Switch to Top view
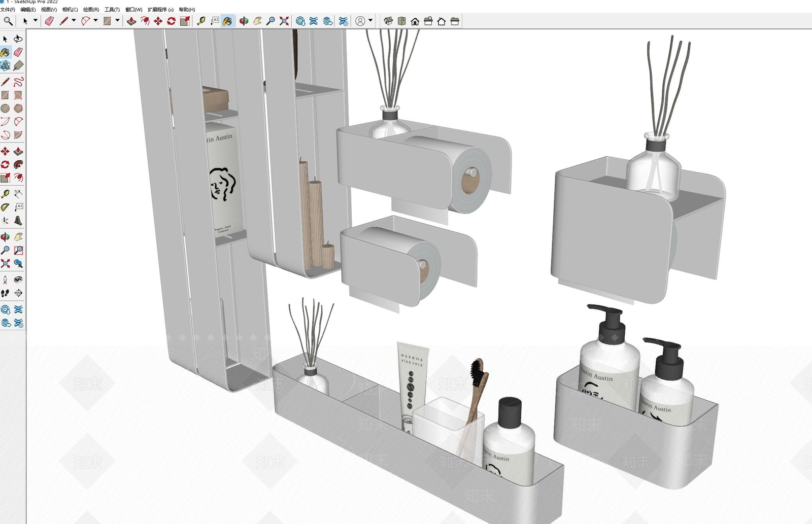 (x=402, y=21)
